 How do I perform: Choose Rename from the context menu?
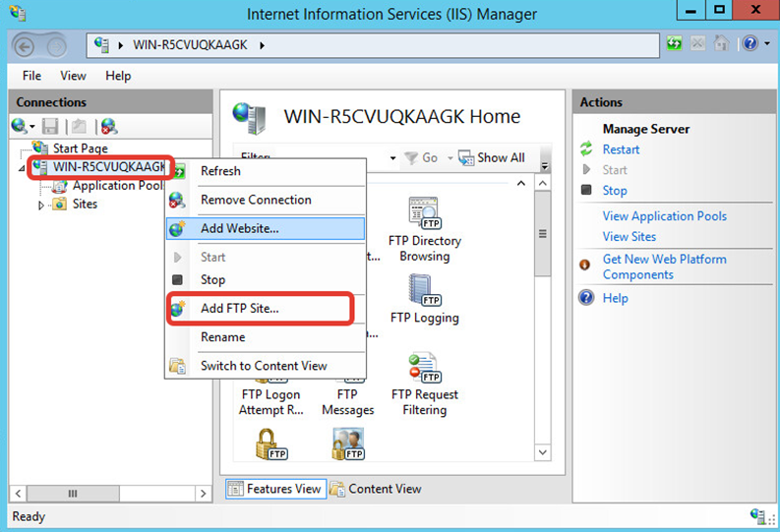267,337
